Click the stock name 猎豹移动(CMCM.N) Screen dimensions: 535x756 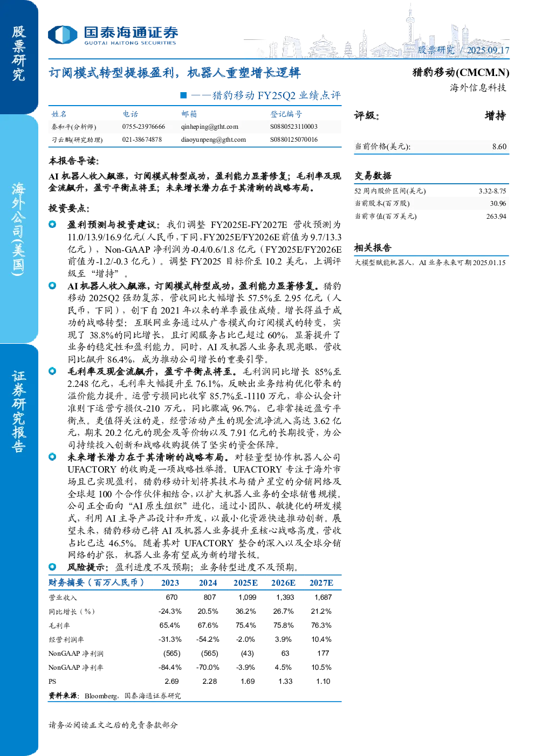[x=461, y=72]
